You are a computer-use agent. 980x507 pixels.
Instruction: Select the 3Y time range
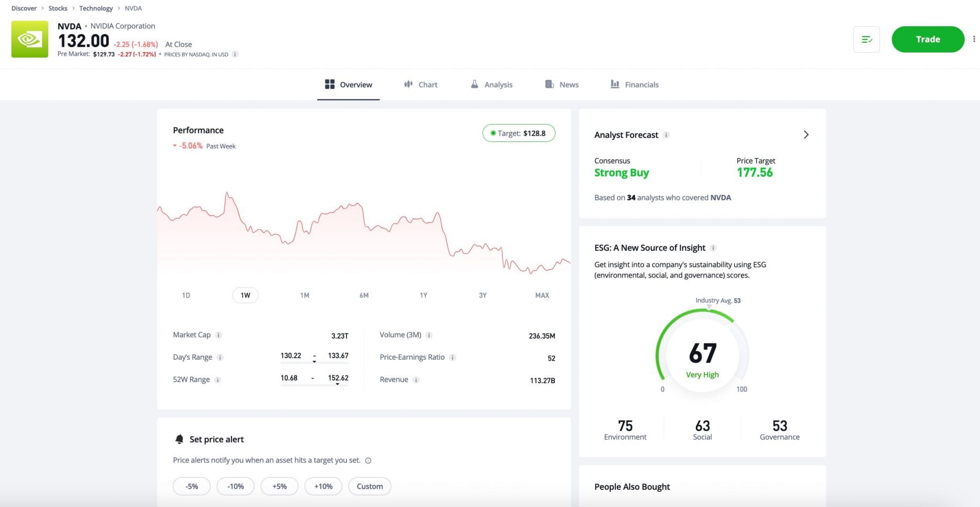point(483,295)
